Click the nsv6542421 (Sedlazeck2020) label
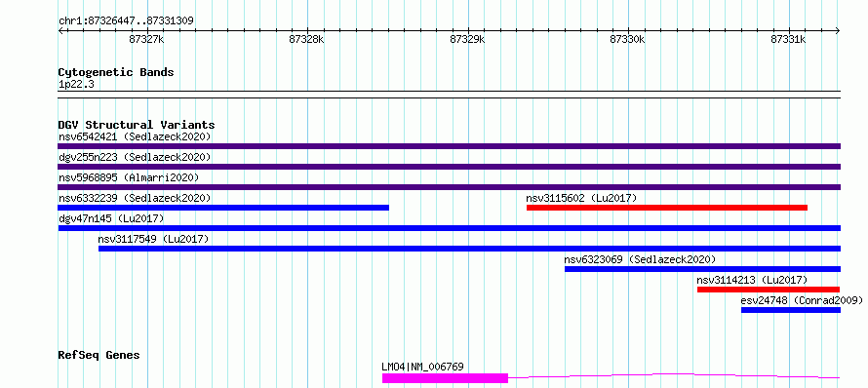This screenshot has height=388, width=868. (x=135, y=136)
